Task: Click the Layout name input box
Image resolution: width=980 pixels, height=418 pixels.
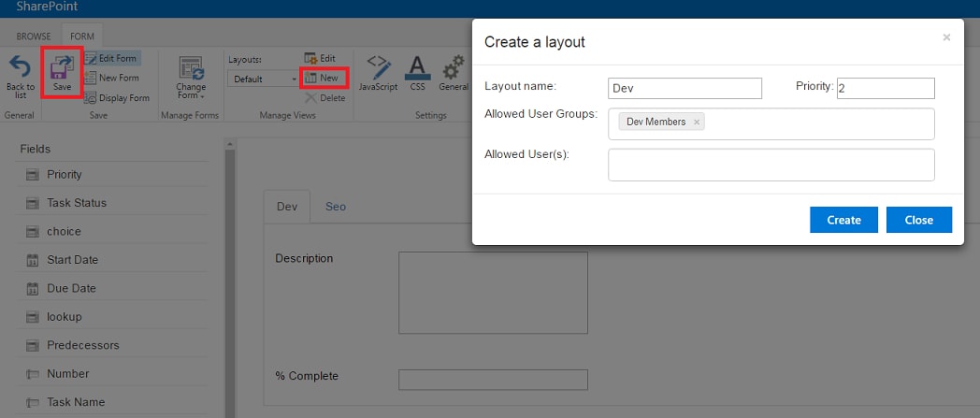Action: tap(685, 89)
